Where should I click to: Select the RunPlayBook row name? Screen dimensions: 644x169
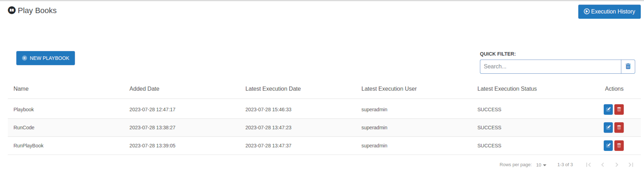28,146
